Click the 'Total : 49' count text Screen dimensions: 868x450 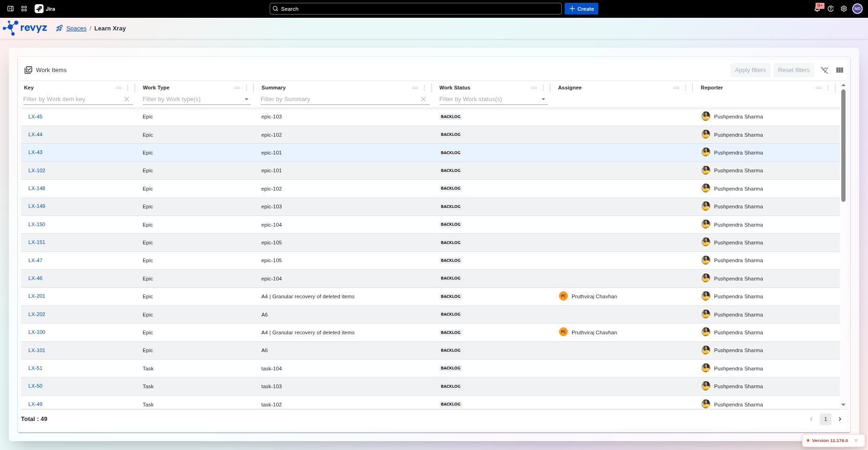34,419
